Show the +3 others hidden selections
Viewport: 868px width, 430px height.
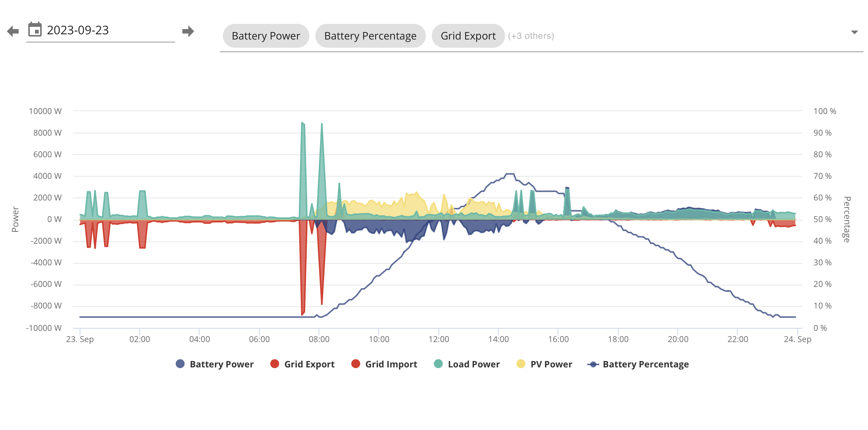531,36
